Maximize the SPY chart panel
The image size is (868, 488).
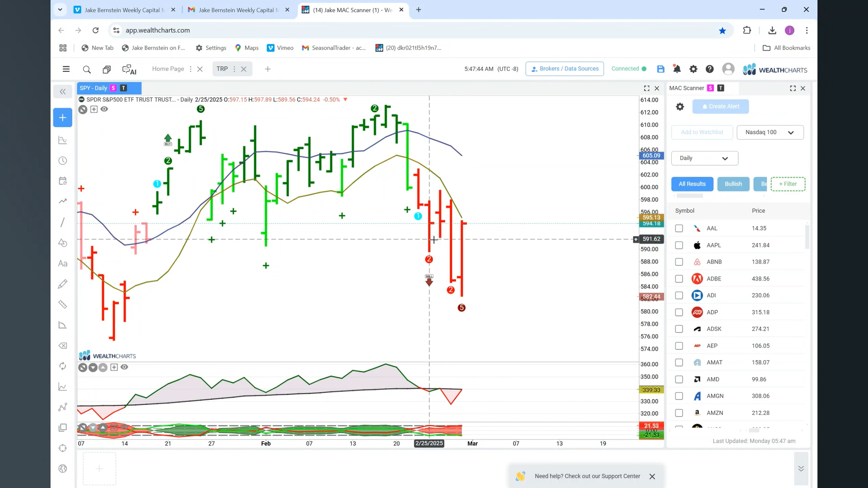[x=646, y=89]
